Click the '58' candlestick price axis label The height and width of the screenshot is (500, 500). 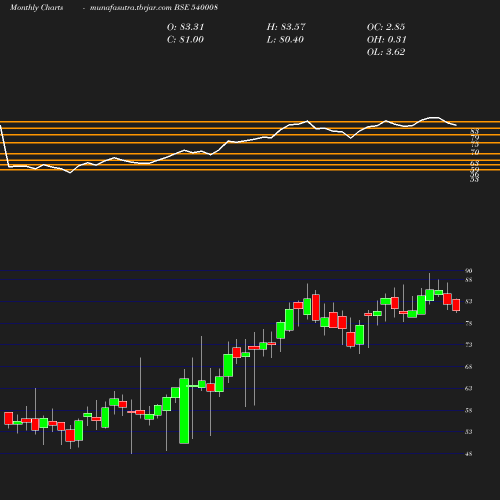click(x=469, y=410)
